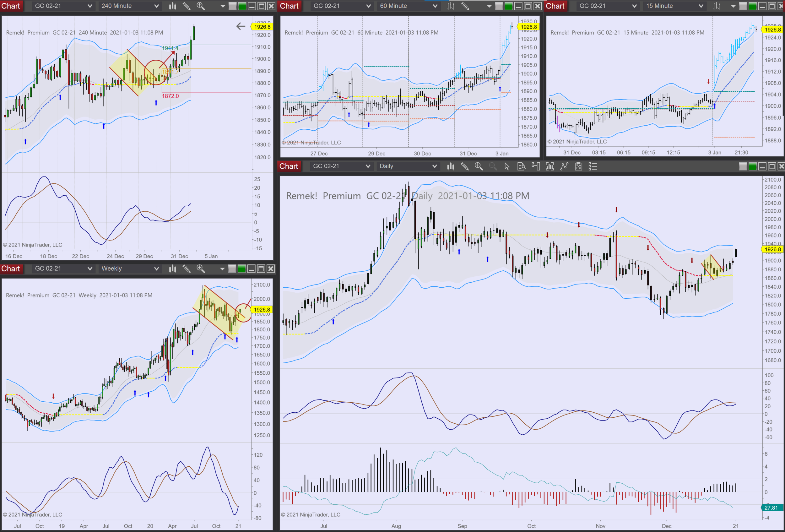Open the Data Box icon in Daily chart
785x532 pixels.
[521, 166]
